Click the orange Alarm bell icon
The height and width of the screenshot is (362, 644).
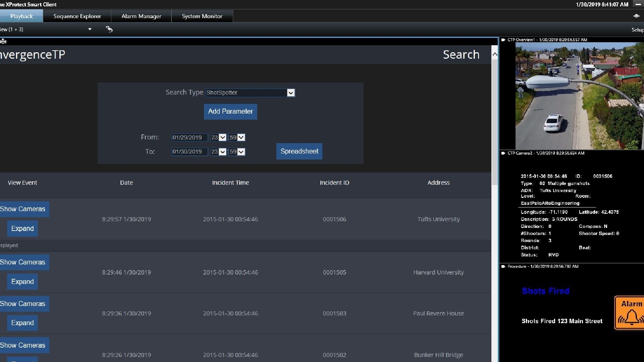(630, 313)
